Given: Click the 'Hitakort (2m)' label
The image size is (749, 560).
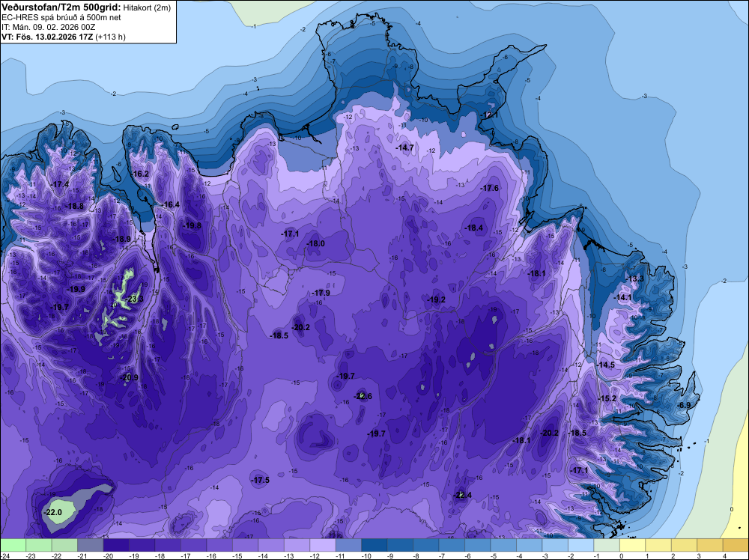Looking at the screenshot, I should tap(147, 7).
